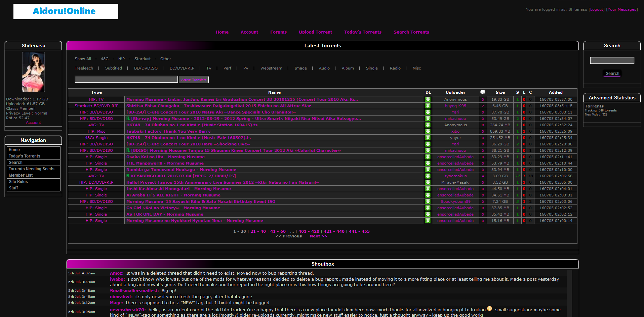The height and width of the screenshot is (317, 644).
Task: Click the sidebar Search button
Action: click(x=612, y=74)
